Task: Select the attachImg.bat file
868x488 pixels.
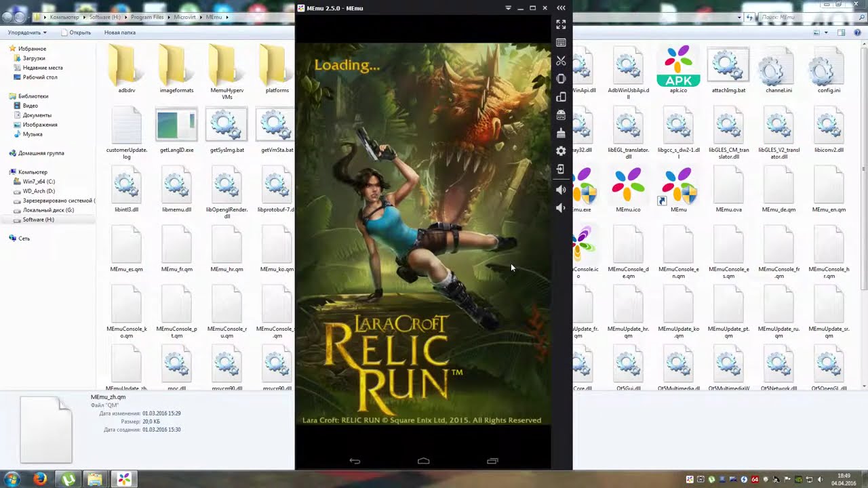Action: (728, 70)
